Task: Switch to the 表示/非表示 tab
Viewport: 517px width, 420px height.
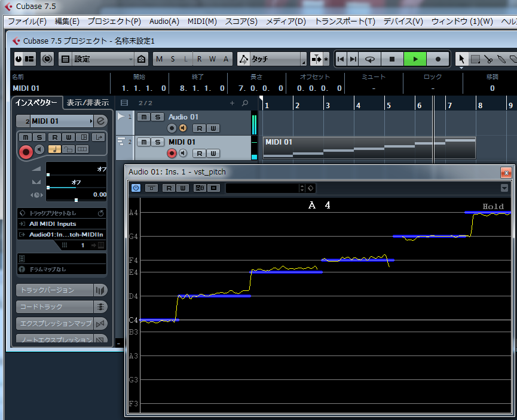Action: [x=88, y=103]
